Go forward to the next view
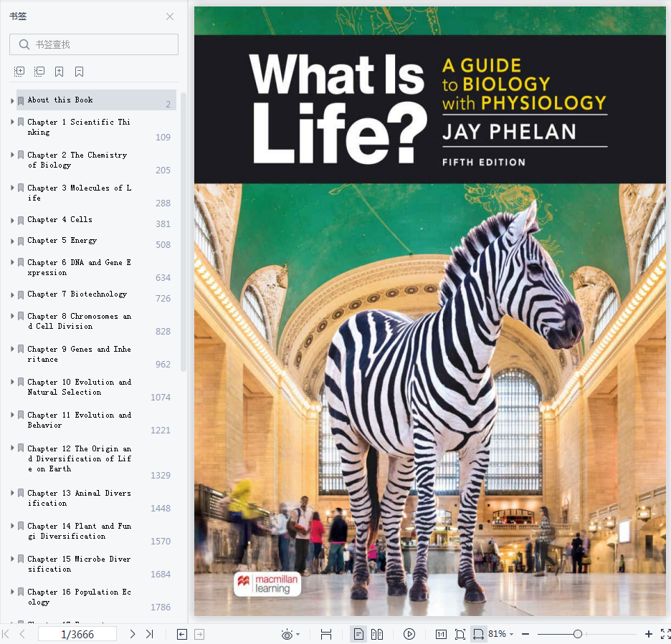671x644 pixels. tap(199, 634)
